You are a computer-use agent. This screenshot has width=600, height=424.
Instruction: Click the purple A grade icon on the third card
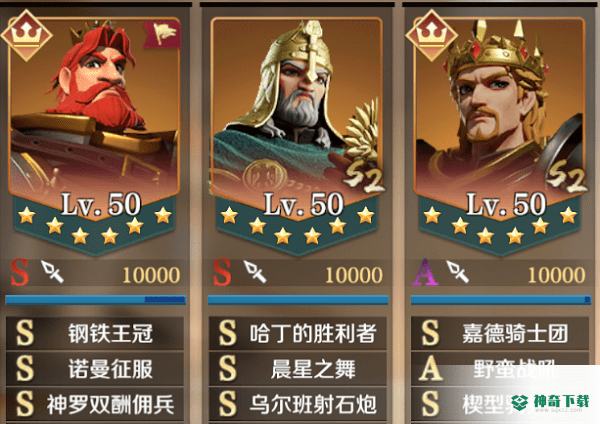pos(425,272)
